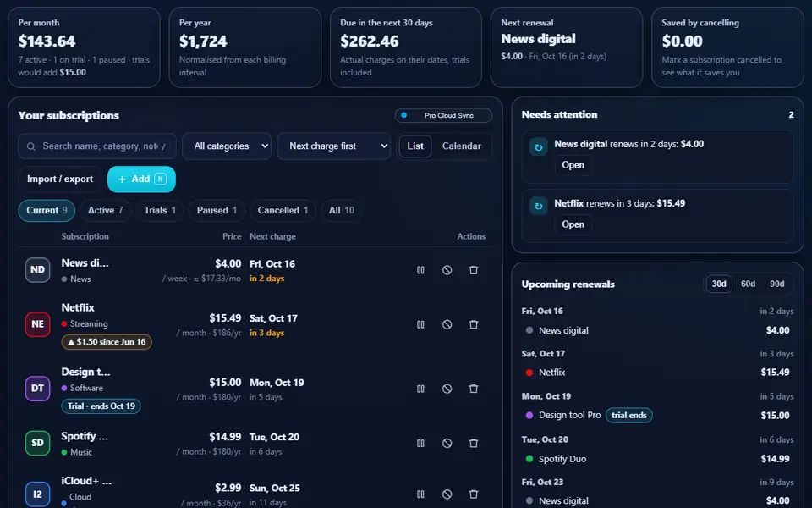Add a new subscription
812x508 pixels.
point(141,179)
